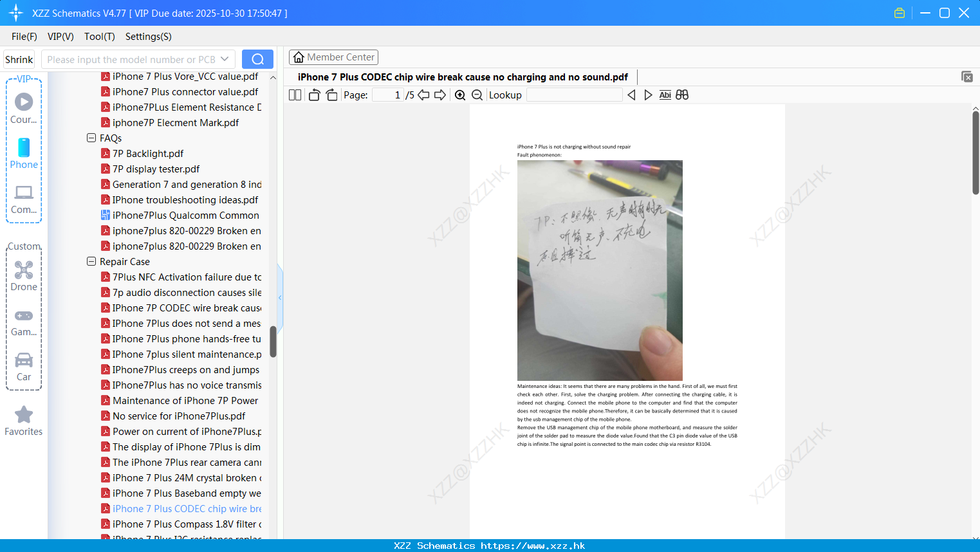Select the Computer category icon

24,199
